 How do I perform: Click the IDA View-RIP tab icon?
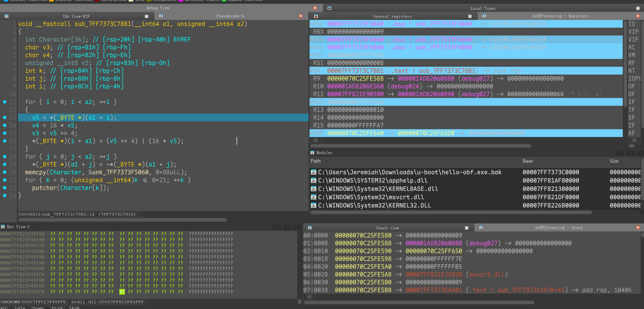point(7,17)
